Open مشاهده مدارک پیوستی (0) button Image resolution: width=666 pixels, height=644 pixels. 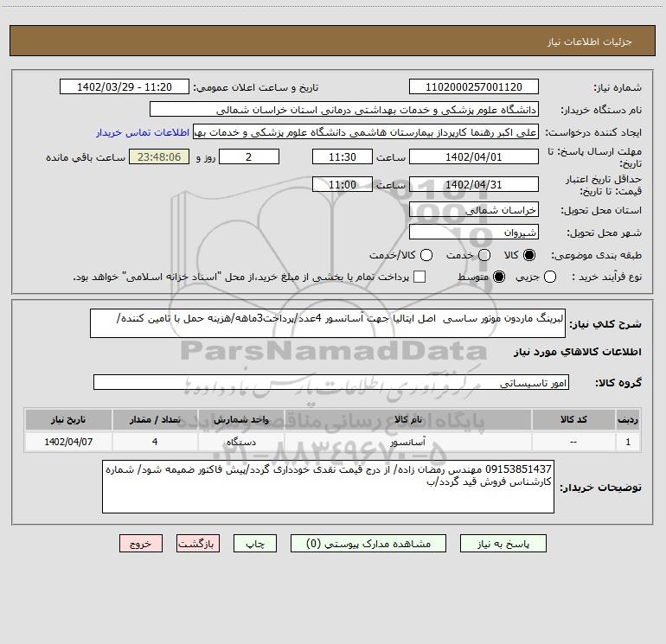coord(368,544)
